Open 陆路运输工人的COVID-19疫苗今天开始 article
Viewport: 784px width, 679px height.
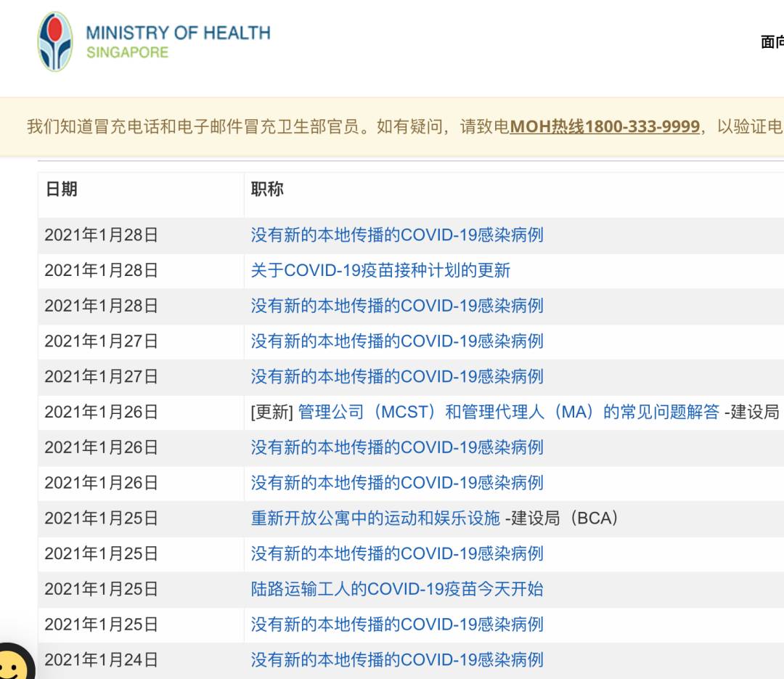point(396,589)
